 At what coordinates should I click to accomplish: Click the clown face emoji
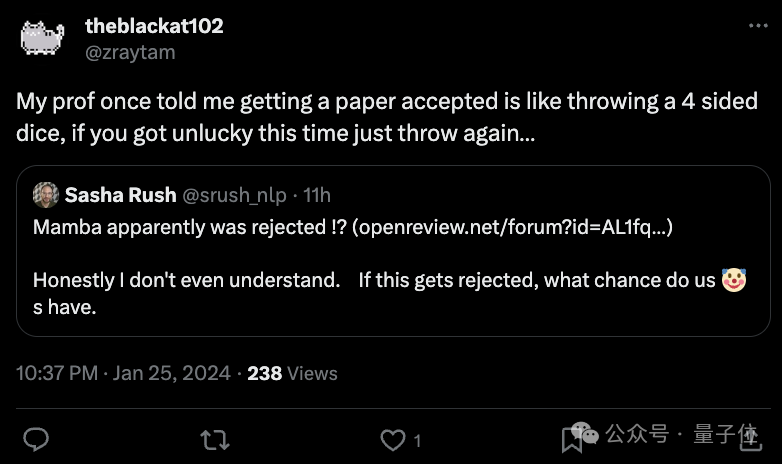[733, 281]
